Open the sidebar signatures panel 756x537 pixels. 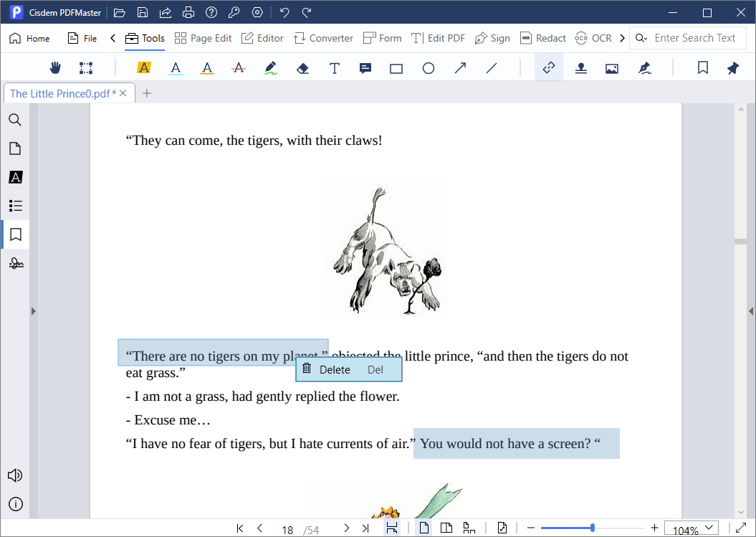(16, 263)
